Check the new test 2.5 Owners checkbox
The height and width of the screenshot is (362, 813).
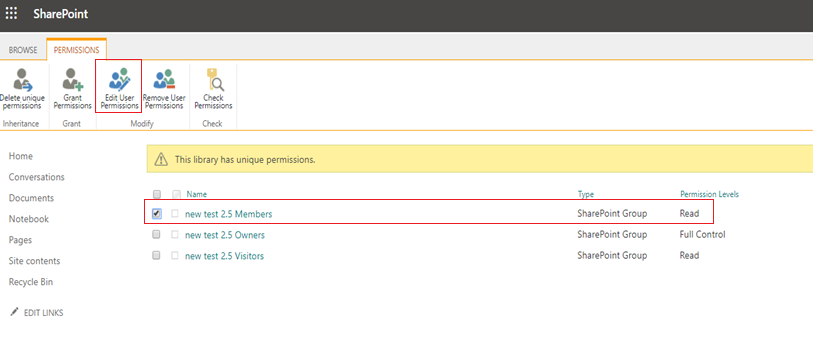pos(156,234)
